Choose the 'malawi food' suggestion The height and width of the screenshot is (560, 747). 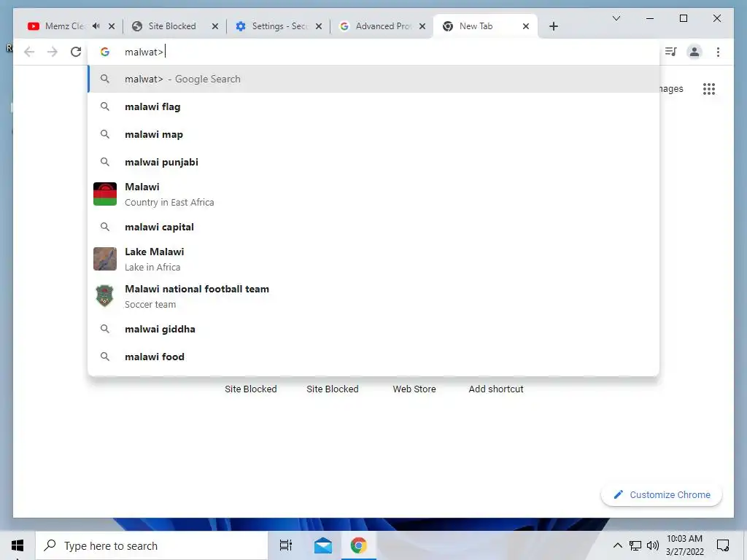click(x=374, y=357)
